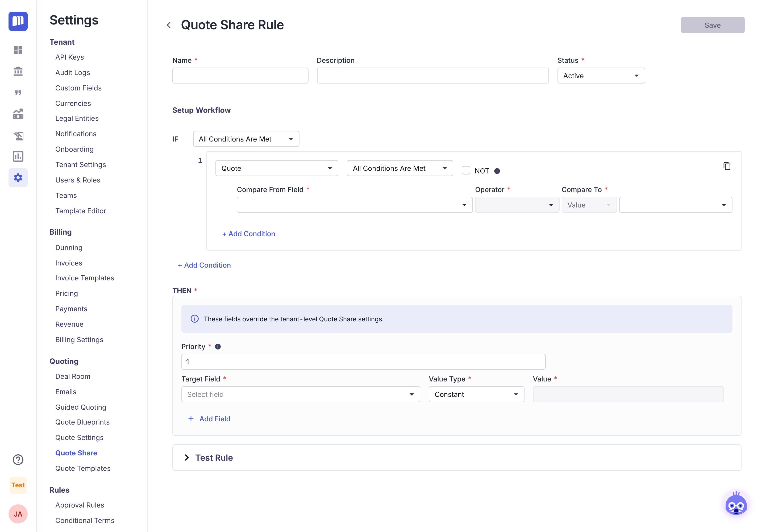Viewport: 766px width, 532px height.
Task: Open Quote Share in Quoting section
Action: [x=76, y=453]
